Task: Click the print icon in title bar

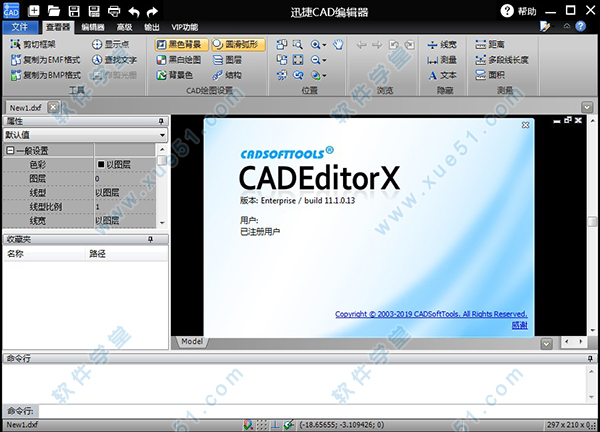Action: (x=114, y=11)
